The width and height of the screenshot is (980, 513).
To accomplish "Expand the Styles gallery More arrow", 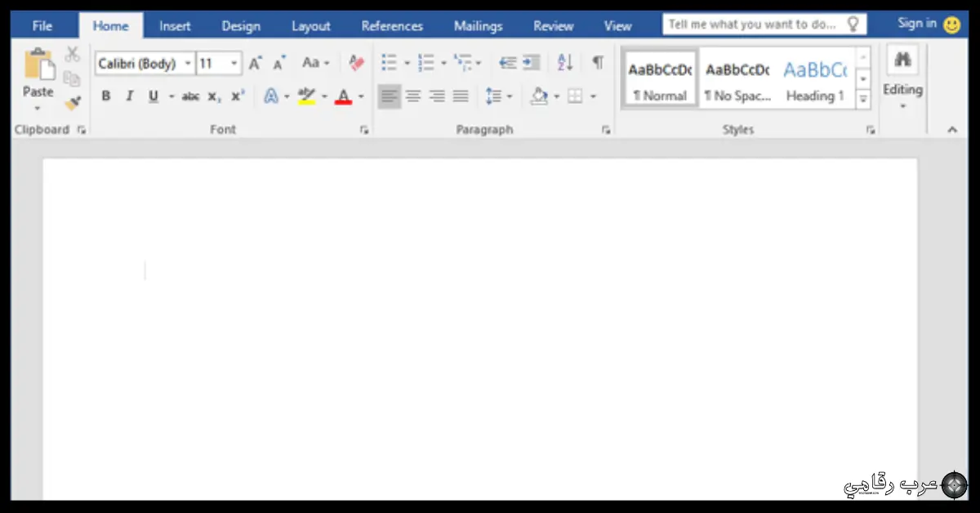I will click(862, 100).
